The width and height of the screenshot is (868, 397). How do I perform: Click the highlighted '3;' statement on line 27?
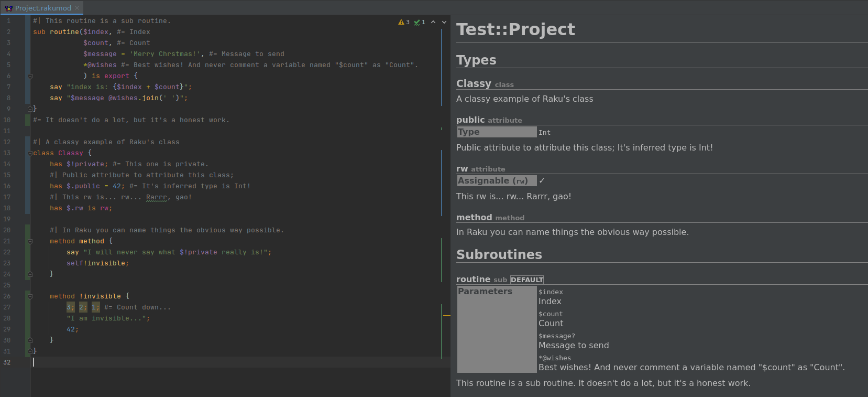coord(70,307)
